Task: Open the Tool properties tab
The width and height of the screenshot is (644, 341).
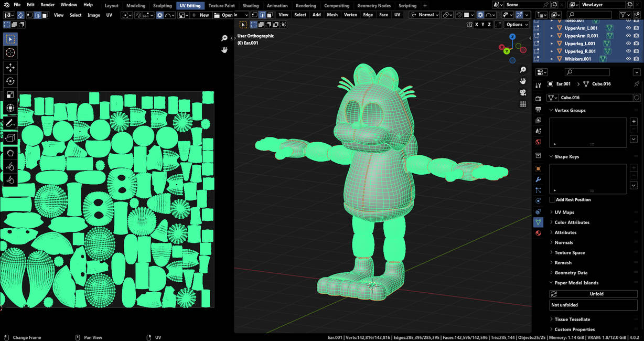Action: [538, 85]
